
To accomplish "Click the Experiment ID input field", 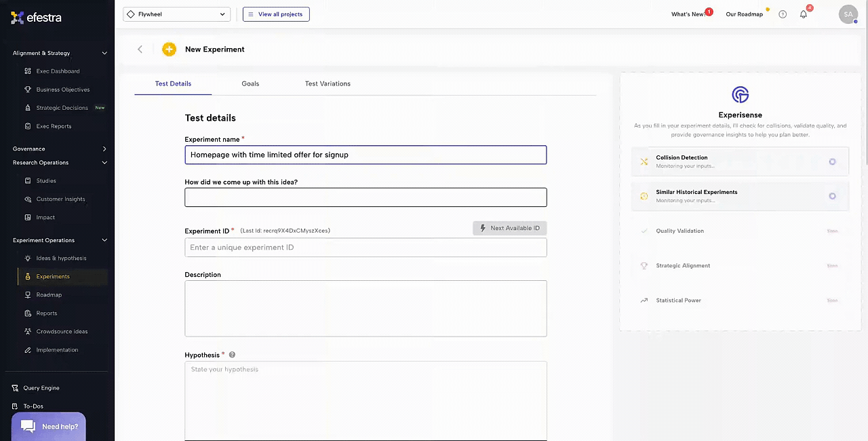I will pos(366,248).
